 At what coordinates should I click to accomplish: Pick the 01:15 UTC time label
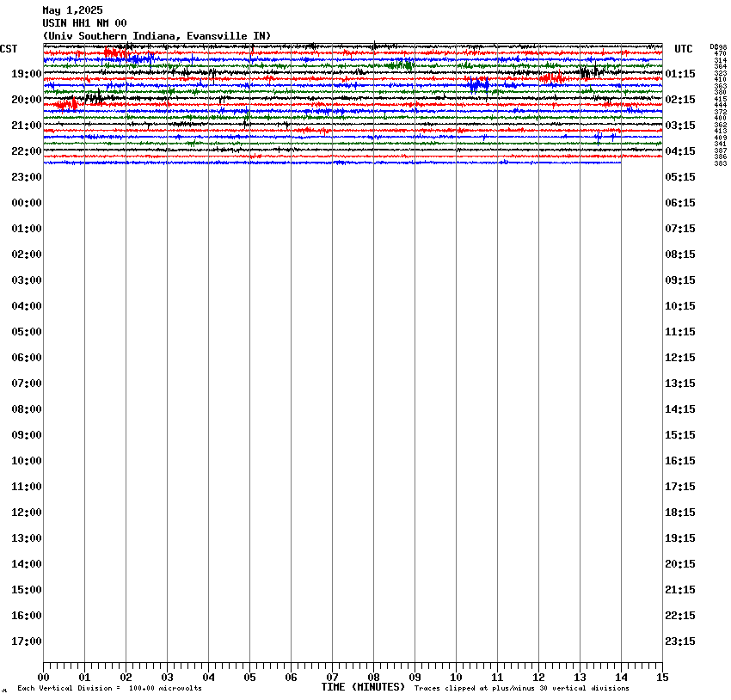(680, 74)
